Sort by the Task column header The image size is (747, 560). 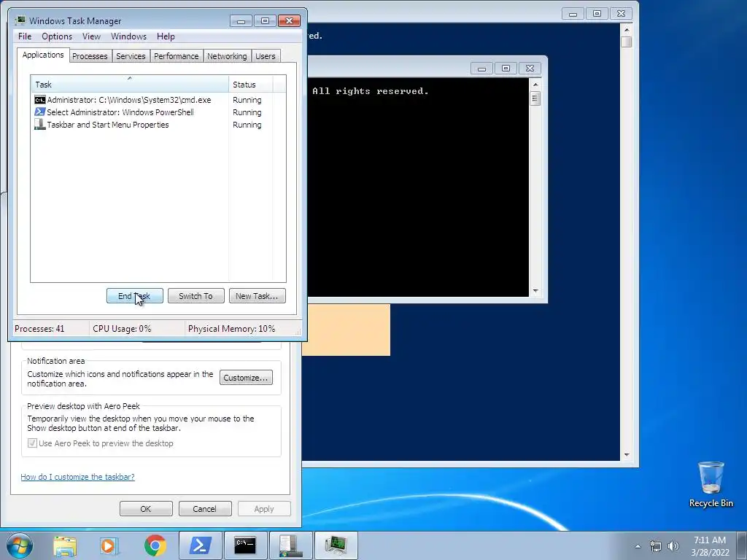pyautogui.click(x=130, y=85)
